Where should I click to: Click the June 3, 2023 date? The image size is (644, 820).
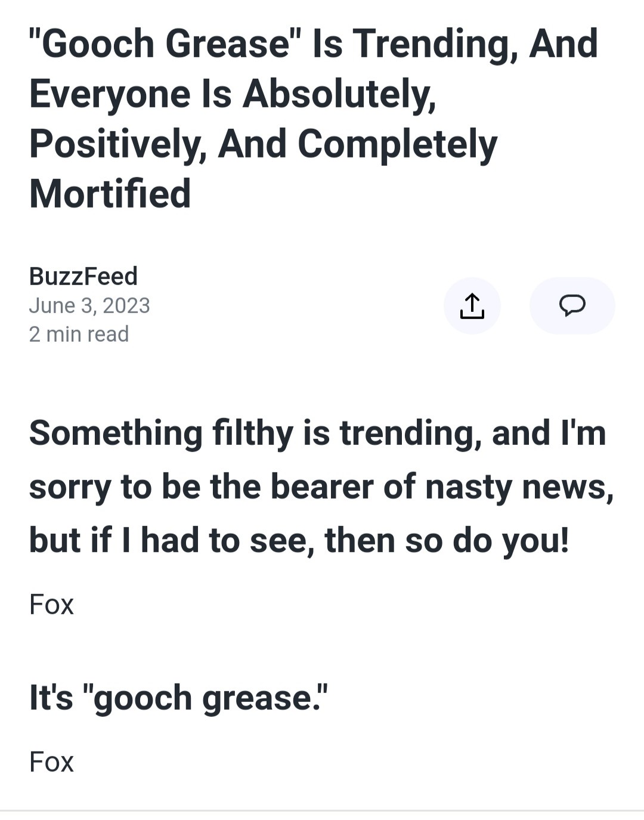click(x=89, y=305)
